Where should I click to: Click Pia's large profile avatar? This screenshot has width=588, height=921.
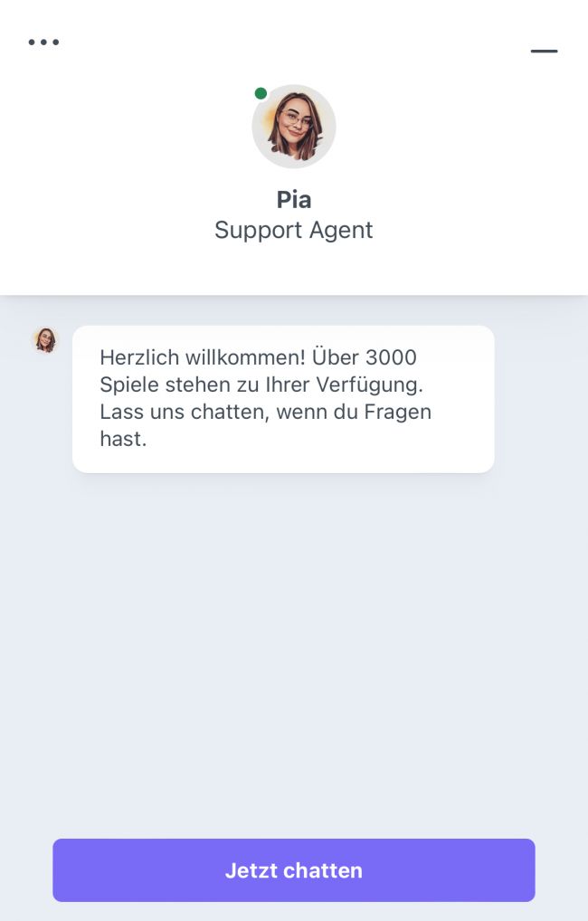coord(294,127)
